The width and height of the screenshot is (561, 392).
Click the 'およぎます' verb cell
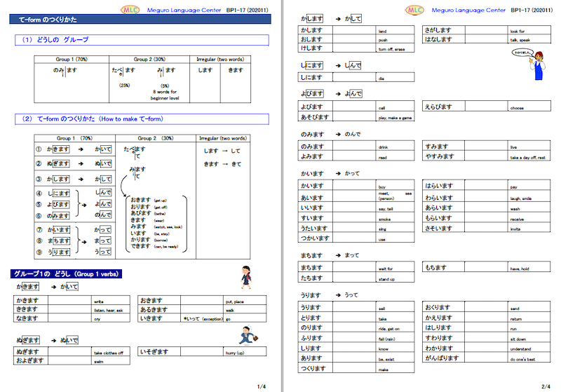(32, 360)
